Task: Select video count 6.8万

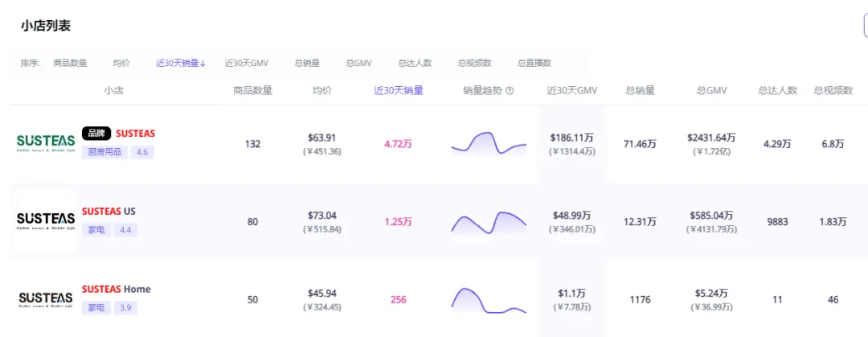Action: 833,144
